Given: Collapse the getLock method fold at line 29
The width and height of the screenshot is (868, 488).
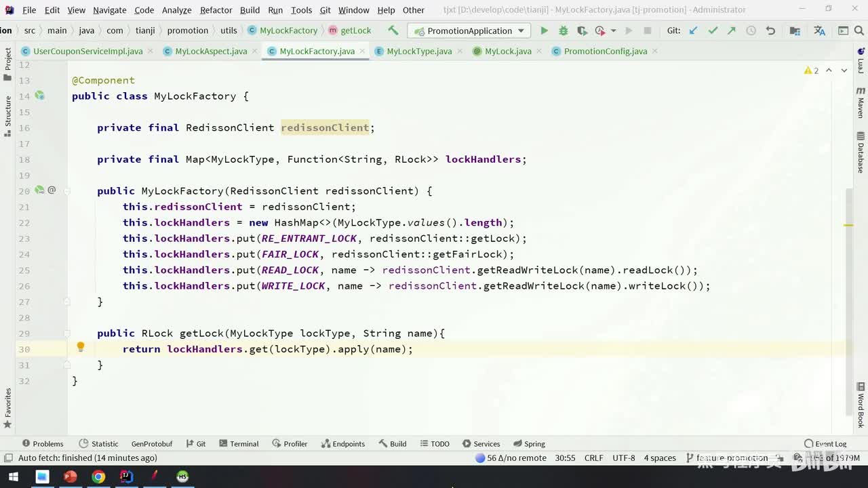Looking at the screenshot, I should point(67,333).
